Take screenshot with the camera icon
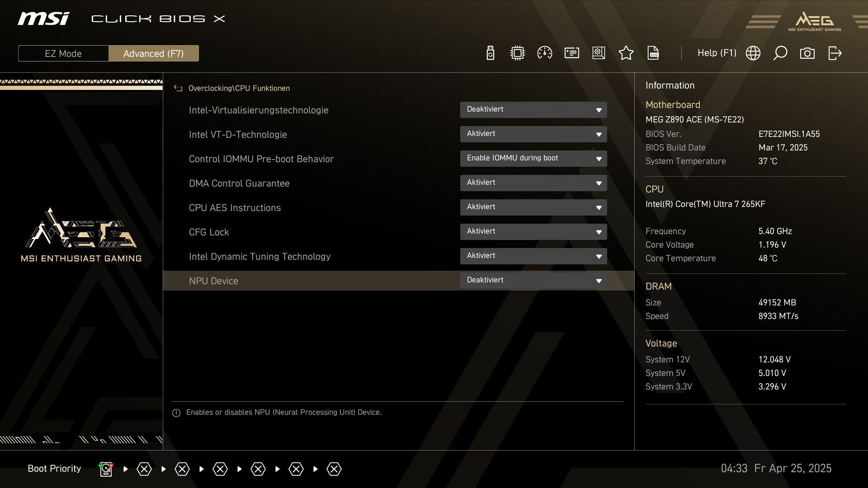The width and height of the screenshot is (868, 488). coord(807,53)
